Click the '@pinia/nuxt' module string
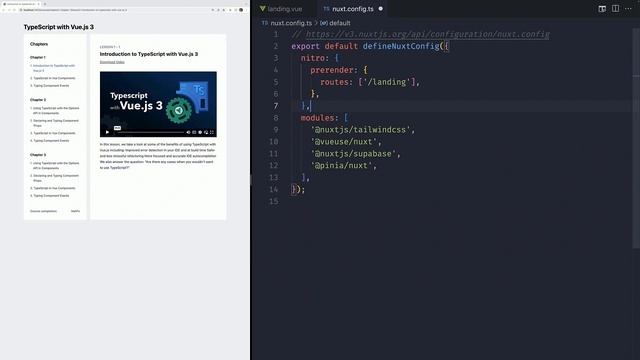 [341, 166]
